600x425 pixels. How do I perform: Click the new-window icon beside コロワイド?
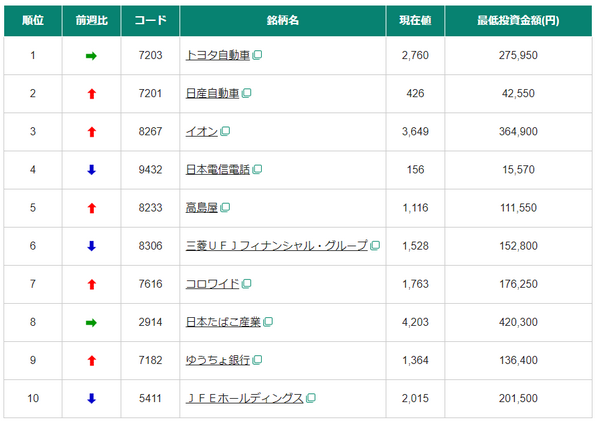pyautogui.click(x=247, y=283)
